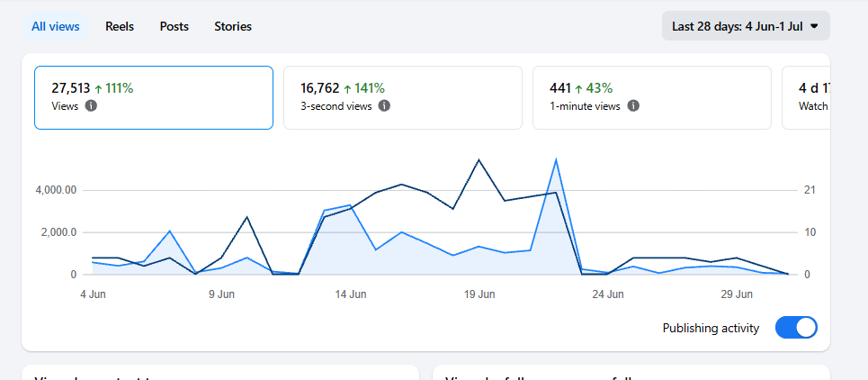Image resolution: width=868 pixels, height=380 pixels.
Task: Switch to the Reels tab
Action: [x=120, y=27]
